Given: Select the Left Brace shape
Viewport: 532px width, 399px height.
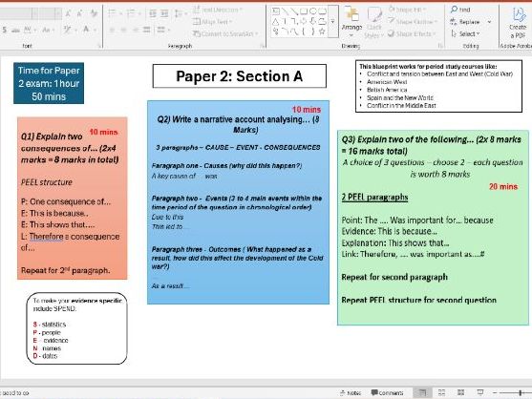Looking at the screenshot, I should pyautogui.click(x=304, y=31).
